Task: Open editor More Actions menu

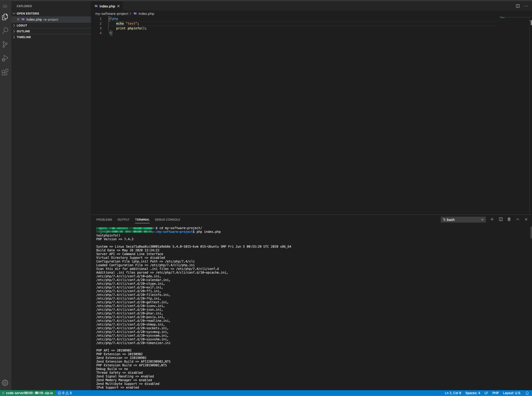Action: (526, 6)
